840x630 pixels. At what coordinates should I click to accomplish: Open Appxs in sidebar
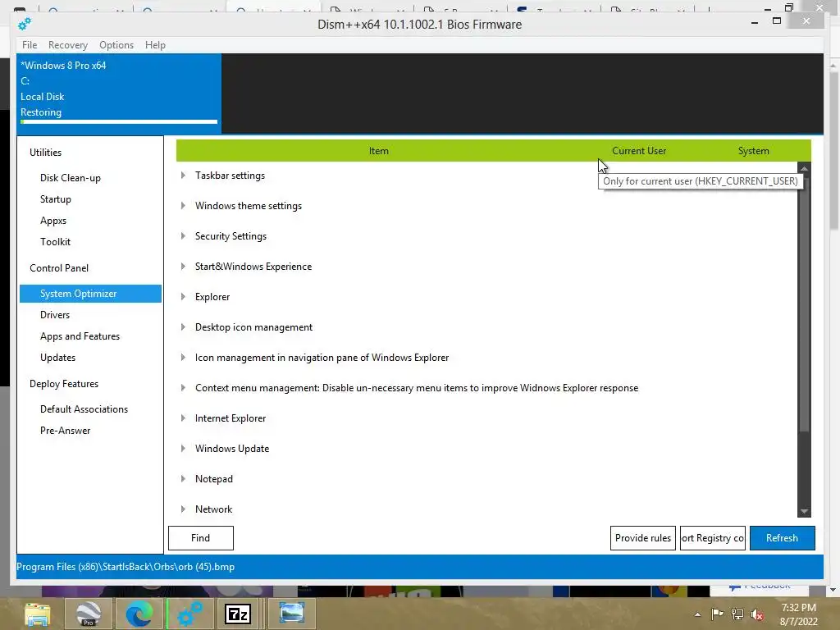click(x=53, y=221)
